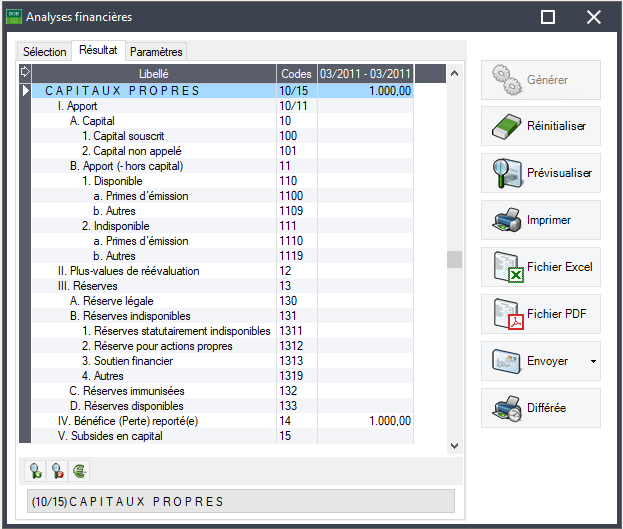Export to Fichier Excel
This screenshot has width=623, height=529.
coord(540,268)
